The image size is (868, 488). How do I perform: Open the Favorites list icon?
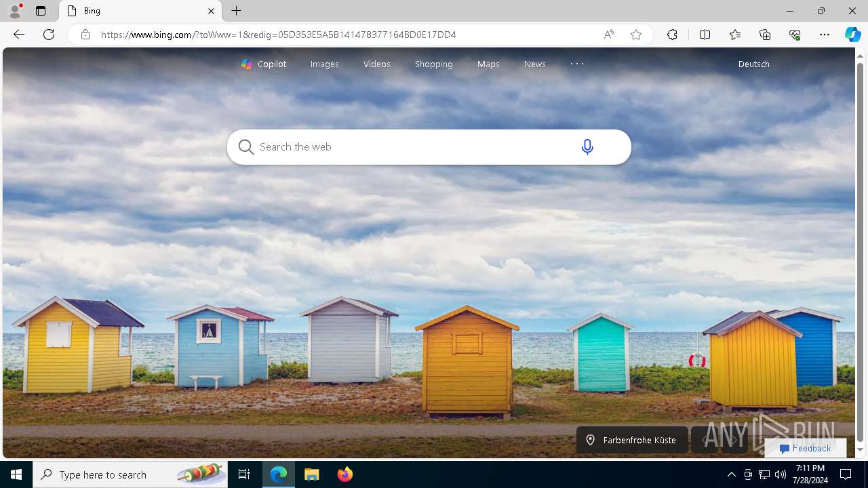(x=735, y=35)
